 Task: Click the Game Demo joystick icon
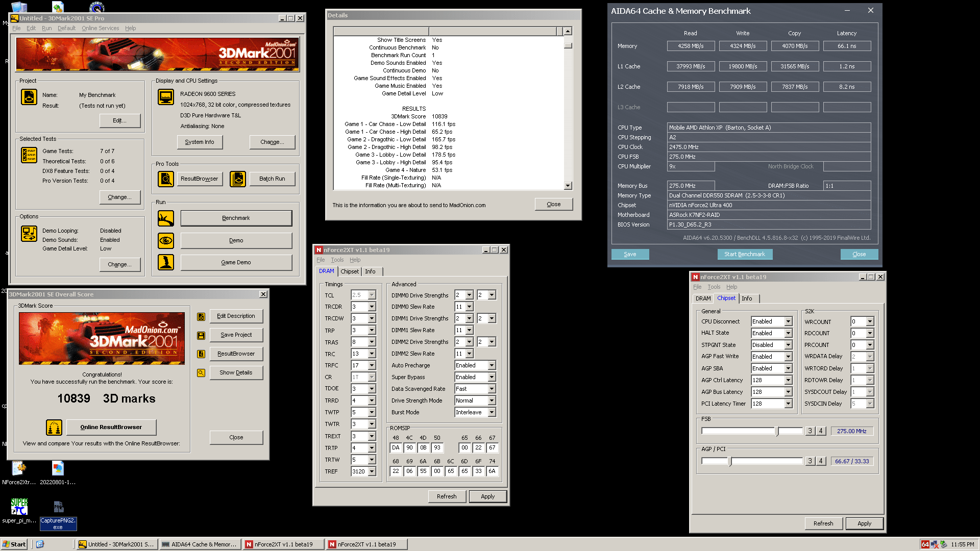tap(166, 262)
